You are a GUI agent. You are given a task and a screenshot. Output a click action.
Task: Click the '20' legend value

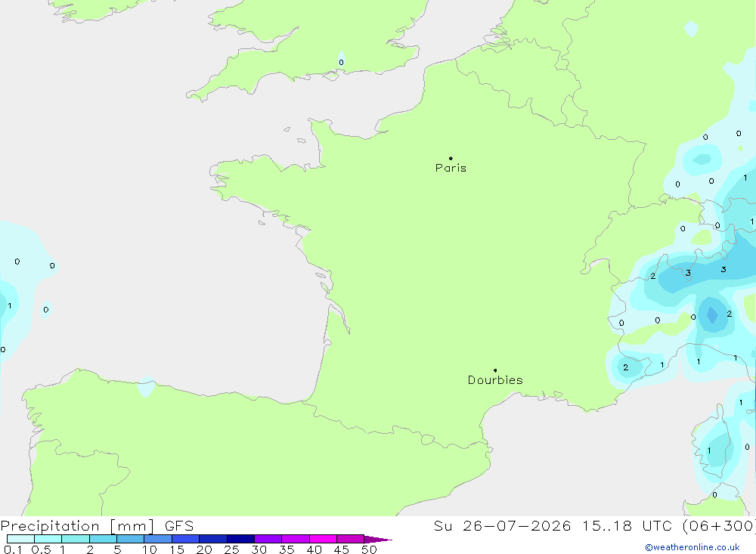(204, 549)
